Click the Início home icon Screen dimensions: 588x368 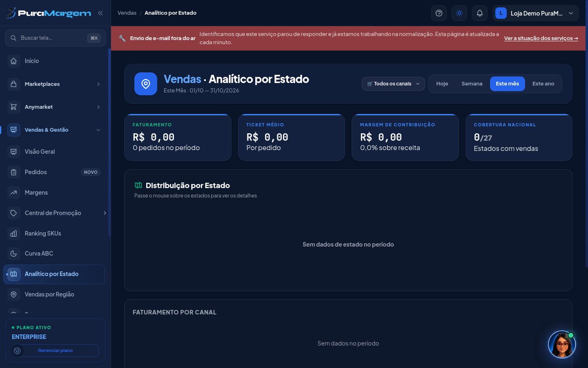click(13, 61)
